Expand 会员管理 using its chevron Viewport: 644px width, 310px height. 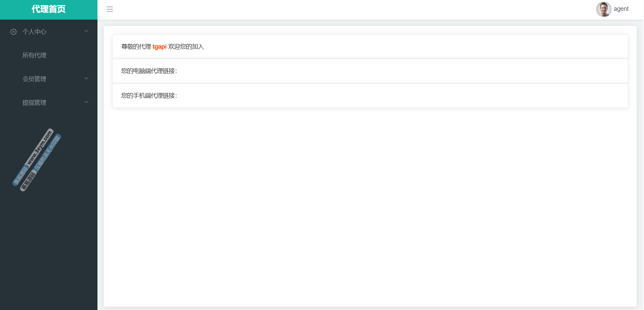tap(86, 78)
